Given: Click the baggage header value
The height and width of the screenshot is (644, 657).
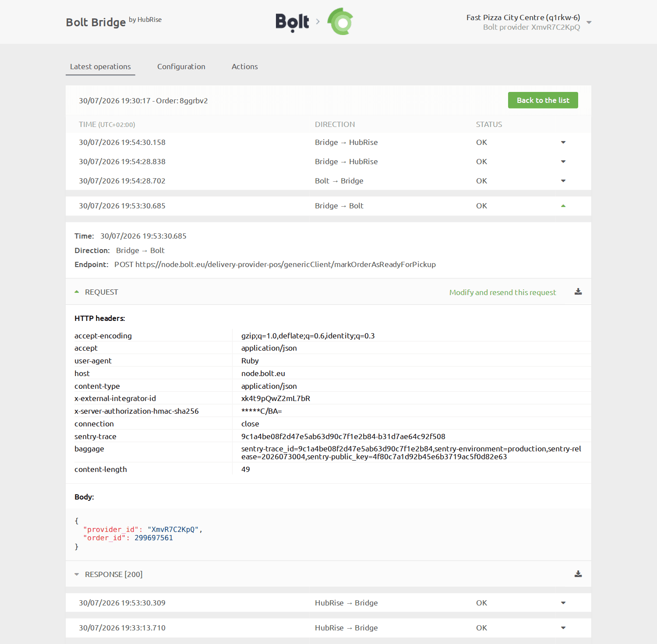Looking at the screenshot, I should tap(411, 453).
